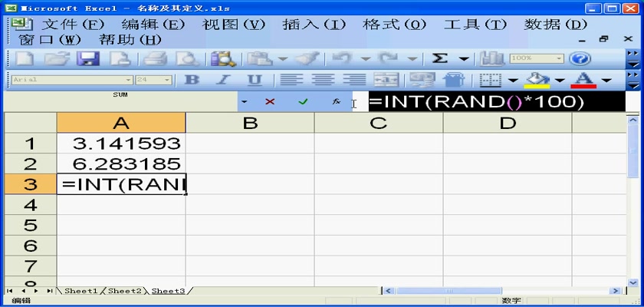Click the Merge and Center icon
Screen dimensions: 644x307
pyautogui.click(x=386, y=80)
